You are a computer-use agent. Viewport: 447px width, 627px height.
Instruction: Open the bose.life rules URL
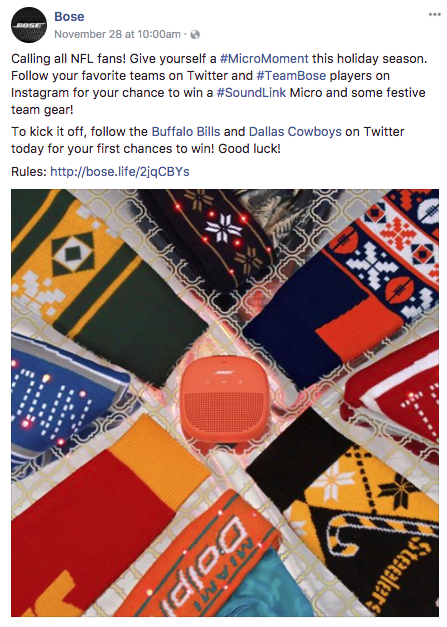coord(120,172)
